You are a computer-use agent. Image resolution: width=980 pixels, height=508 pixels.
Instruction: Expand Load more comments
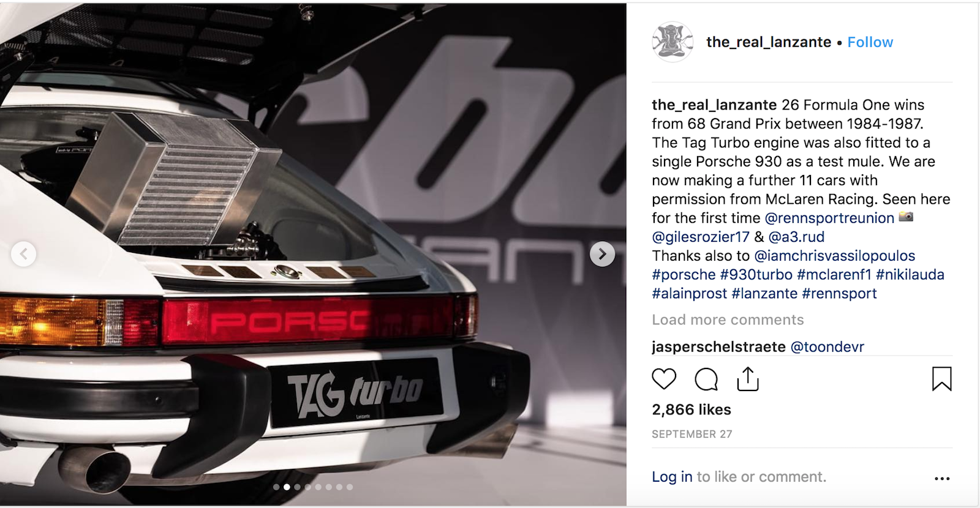pyautogui.click(x=728, y=319)
